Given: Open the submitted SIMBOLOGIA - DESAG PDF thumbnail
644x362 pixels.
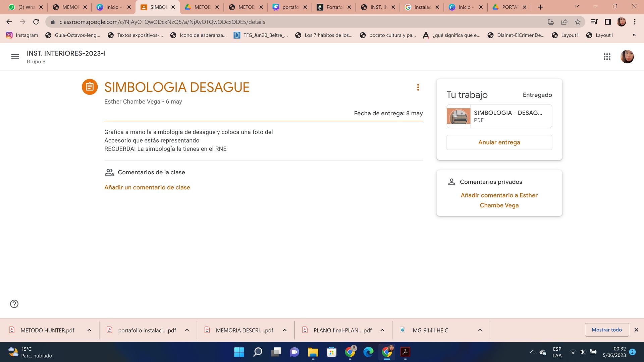Looking at the screenshot, I should click(459, 116).
